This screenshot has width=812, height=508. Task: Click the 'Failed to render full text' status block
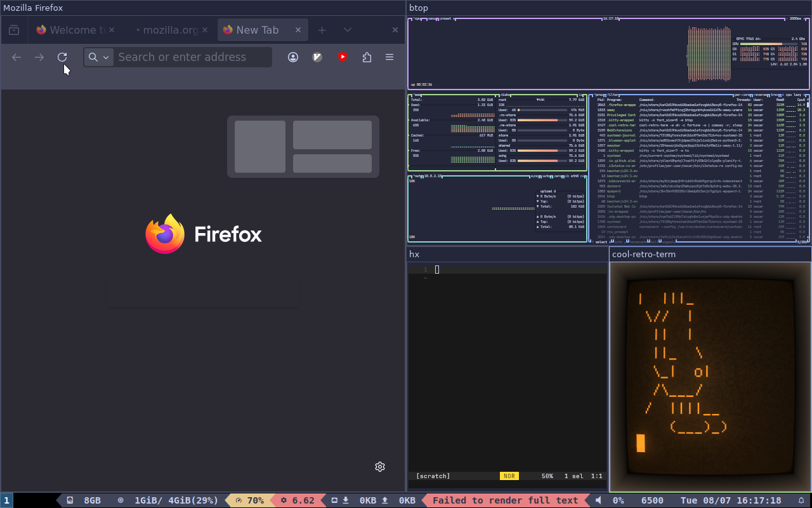pyautogui.click(x=505, y=500)
